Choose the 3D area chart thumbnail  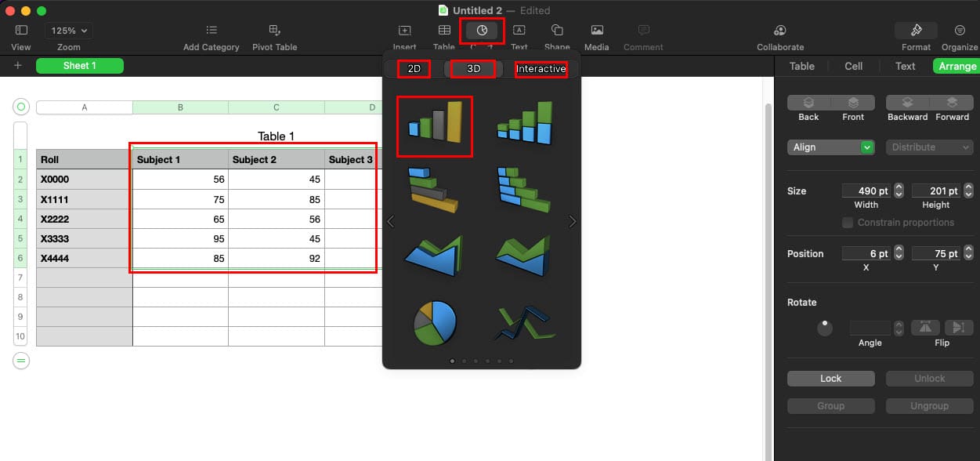tap(435, 256)
